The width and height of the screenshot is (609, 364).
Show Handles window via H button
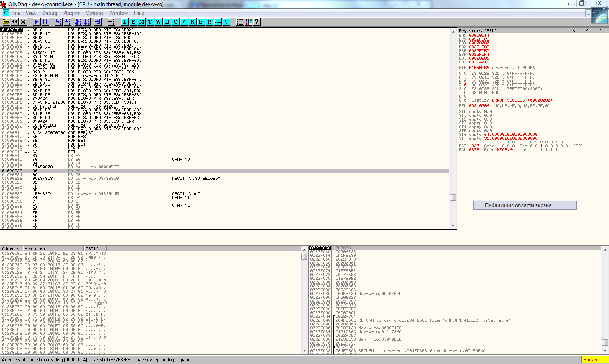click(167, 22)
